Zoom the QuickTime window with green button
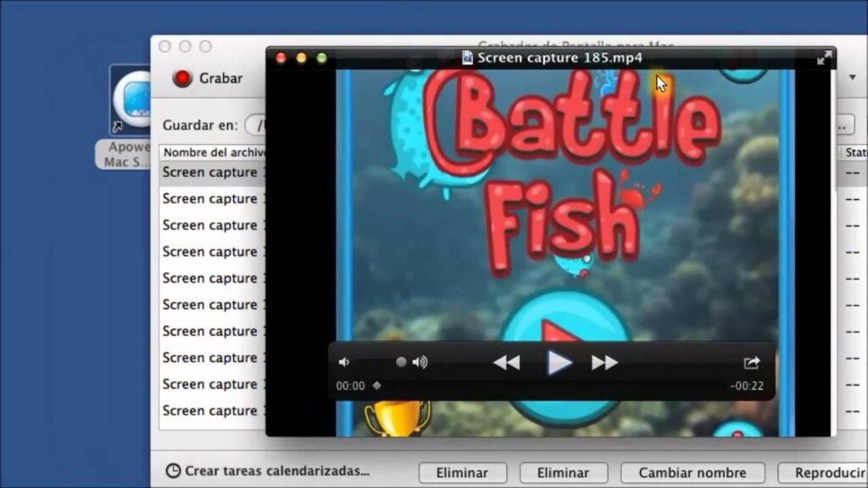The width and height of the screenshot is (868, 488). coord(321,58)
